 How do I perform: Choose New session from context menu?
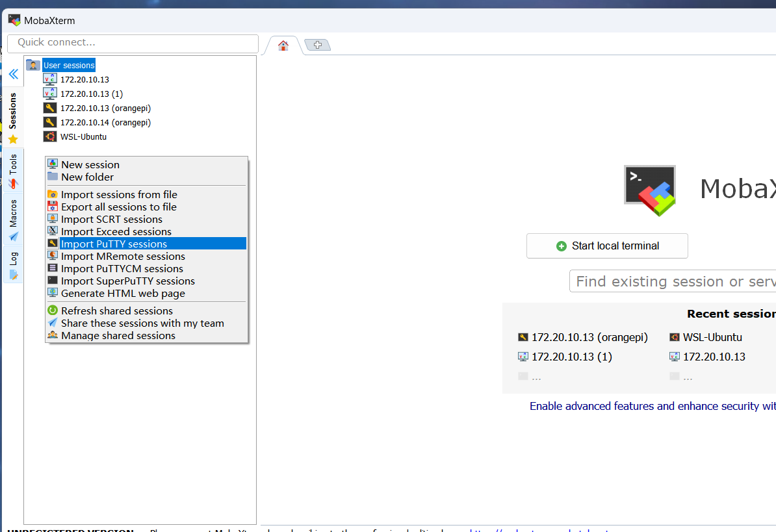(146, 164)
